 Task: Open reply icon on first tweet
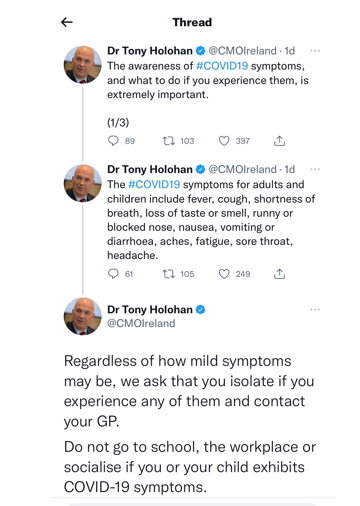tap(113, 141)
